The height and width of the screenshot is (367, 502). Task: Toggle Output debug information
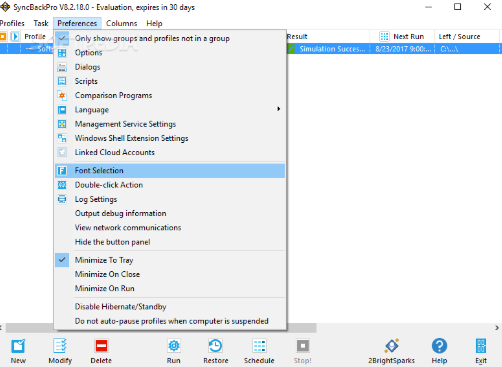point(170,213)
